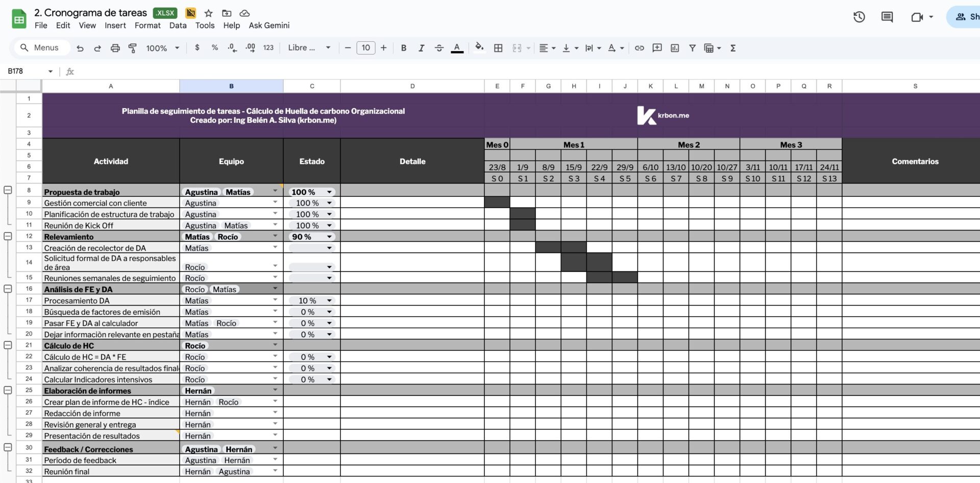Collapse the Propuesta de trabajo row group
The width and height of the screenshot is (980, 483).
(8, 190)
